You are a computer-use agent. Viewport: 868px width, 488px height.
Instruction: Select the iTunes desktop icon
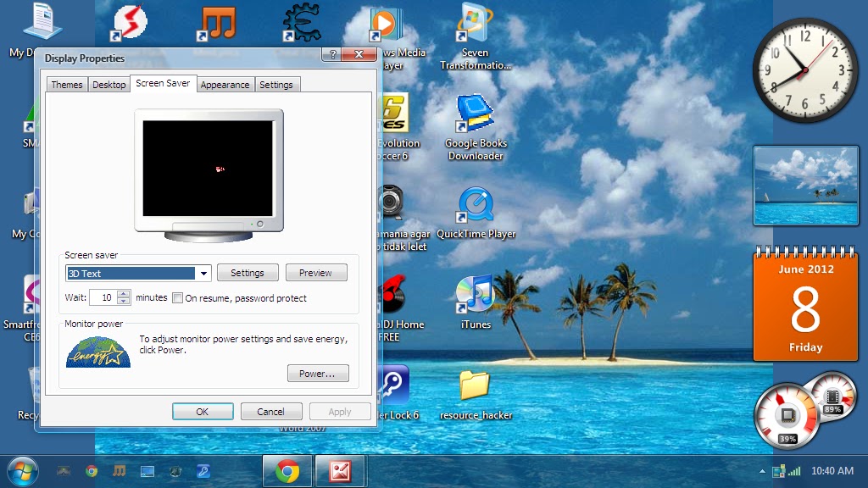(476, 302)
